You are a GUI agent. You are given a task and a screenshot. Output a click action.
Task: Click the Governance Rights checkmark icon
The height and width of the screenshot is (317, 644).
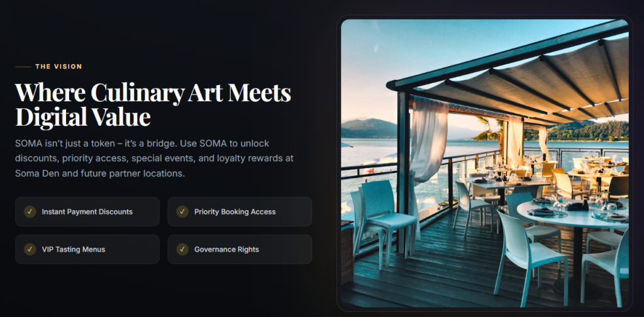point(182,249)
